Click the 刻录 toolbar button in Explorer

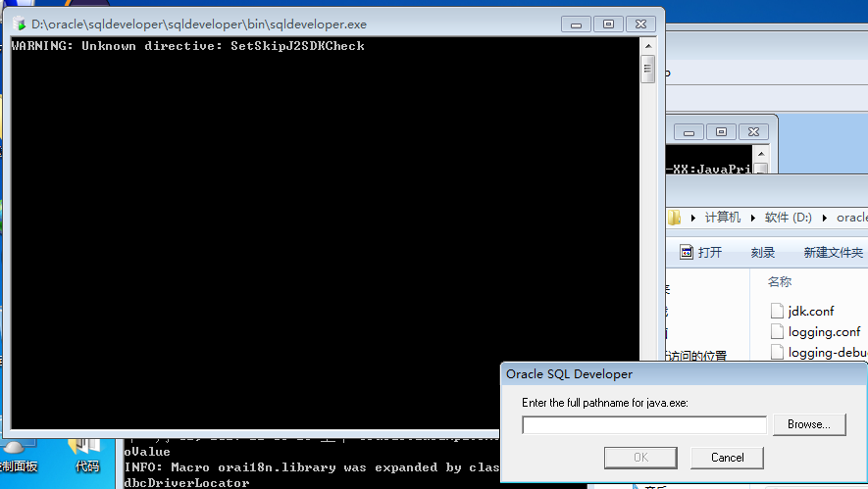point(763,253)
